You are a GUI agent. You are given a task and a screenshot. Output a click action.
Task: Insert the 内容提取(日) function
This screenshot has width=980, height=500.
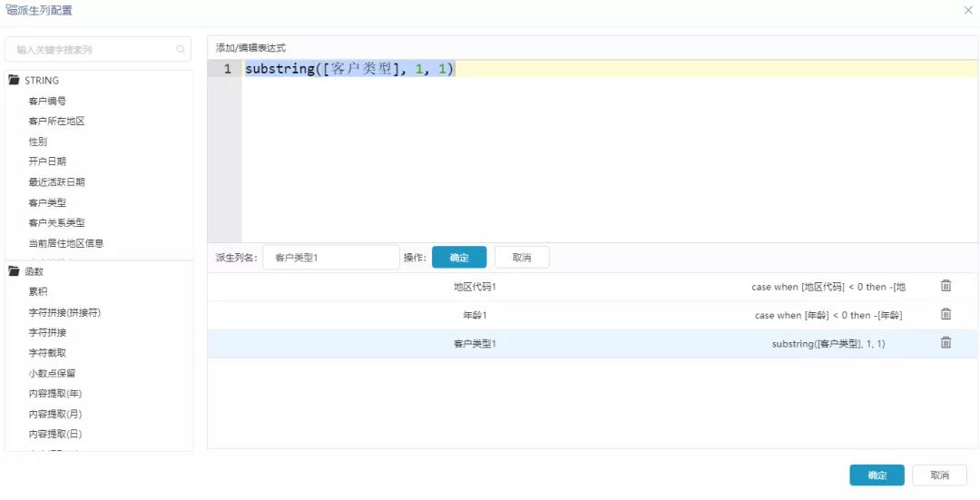55,434
